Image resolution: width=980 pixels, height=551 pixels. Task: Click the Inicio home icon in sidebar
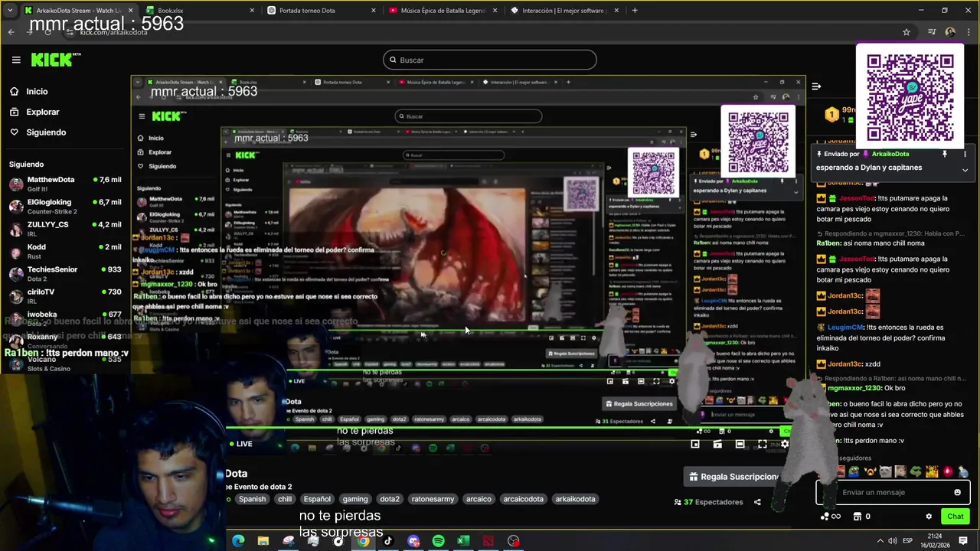(x=14, y=91)
